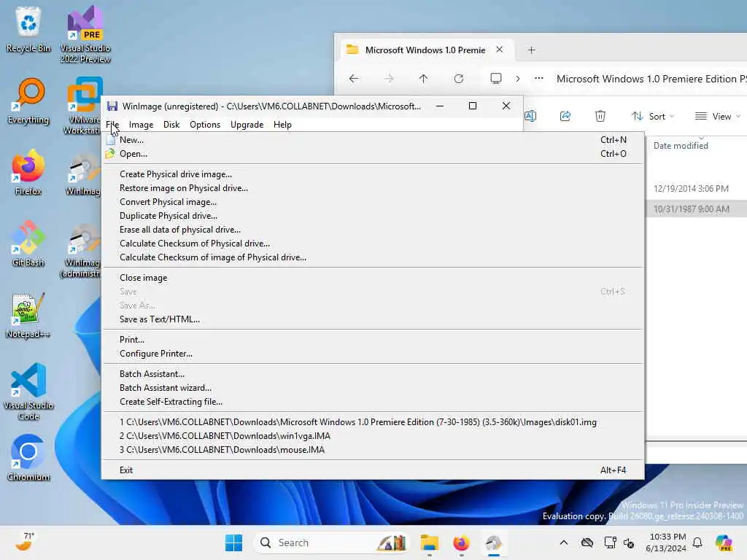Image resolution: width=747 pixels, height=560 pixels.
Task: Open the VMware Workstation desktop shortcut
Action: pos(82,106)
